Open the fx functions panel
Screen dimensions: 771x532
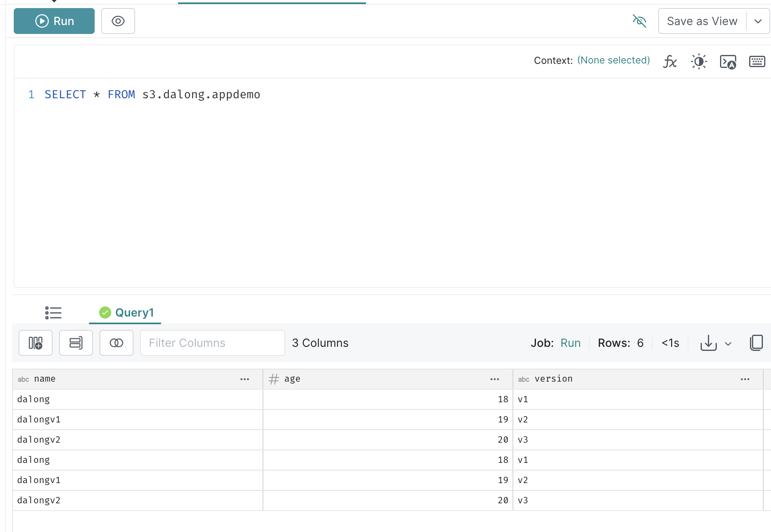(x=670, y=61)
